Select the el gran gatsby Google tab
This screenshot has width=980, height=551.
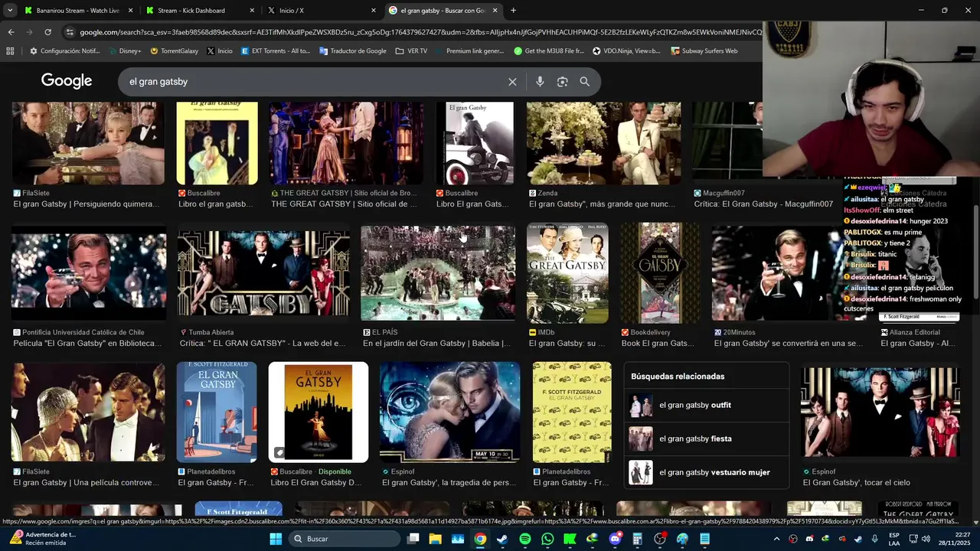click(443, 11)
